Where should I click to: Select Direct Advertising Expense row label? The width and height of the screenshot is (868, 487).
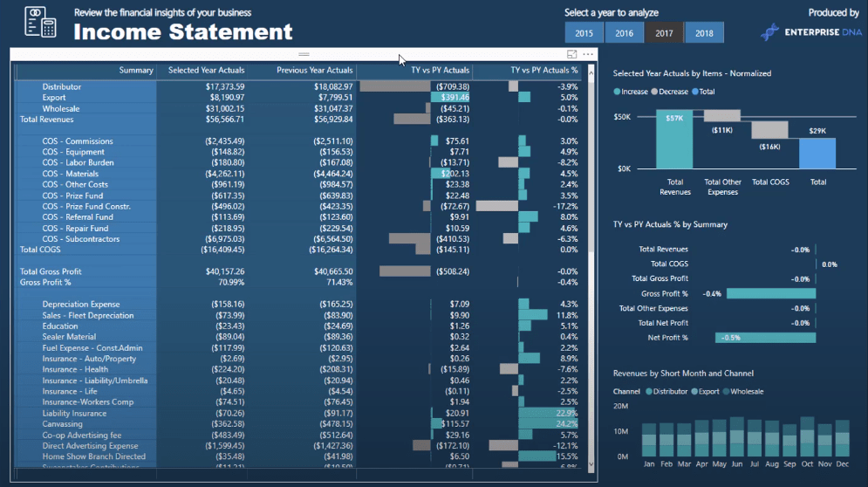[x=90, y=446]
